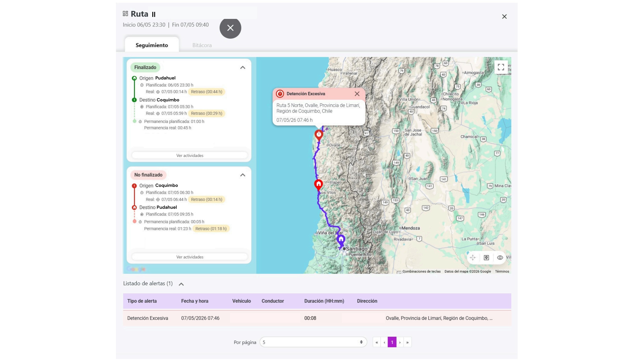The height and width of the screenshot is (362, 644).
Task: Click the Mendoza label on the map
Action: coord(411,228)
